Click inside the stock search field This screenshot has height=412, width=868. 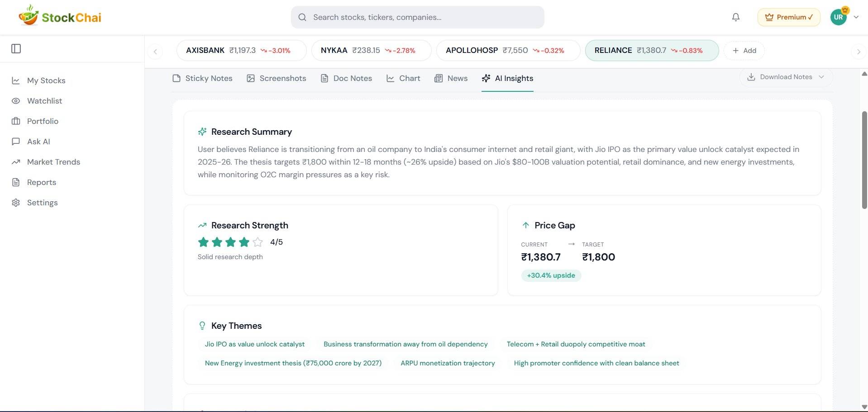coord(417,17)
